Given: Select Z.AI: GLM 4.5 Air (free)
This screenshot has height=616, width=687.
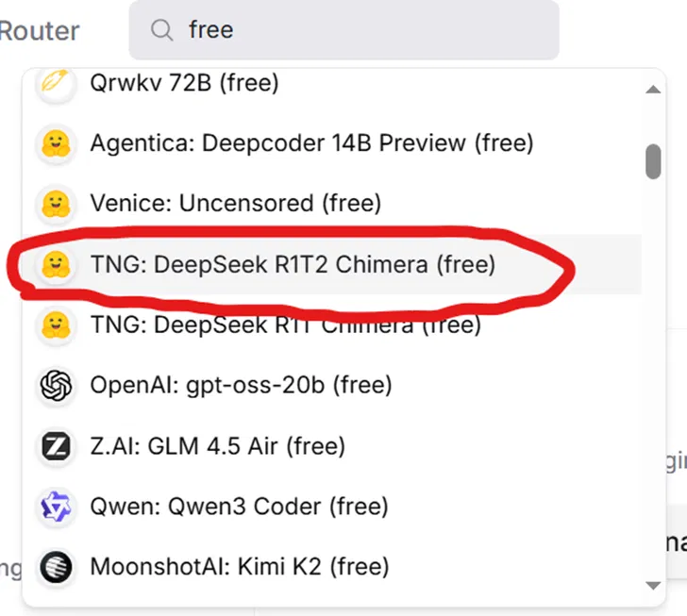Looking at the screenshot, I should tap(218, 445).
